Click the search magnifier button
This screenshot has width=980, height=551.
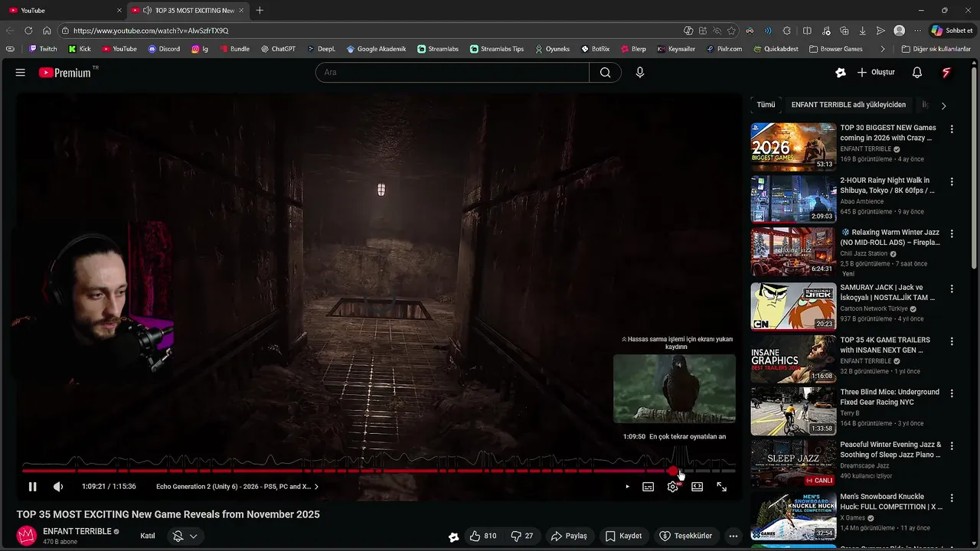(605, 73)
